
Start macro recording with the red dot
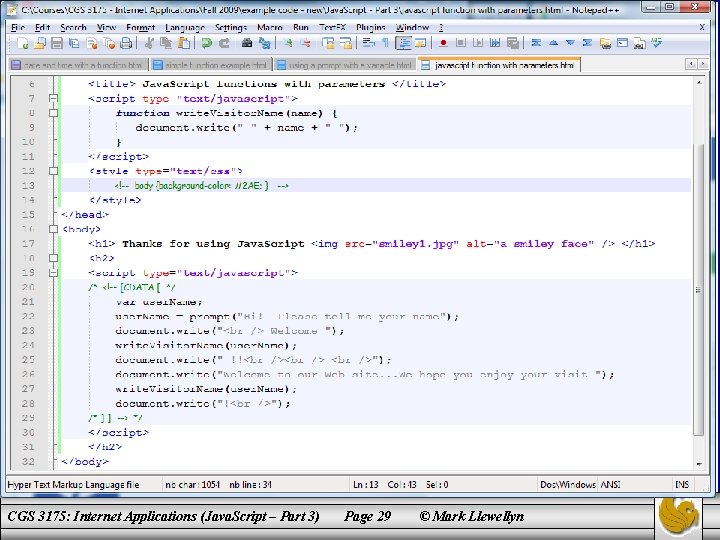(443, 43)
